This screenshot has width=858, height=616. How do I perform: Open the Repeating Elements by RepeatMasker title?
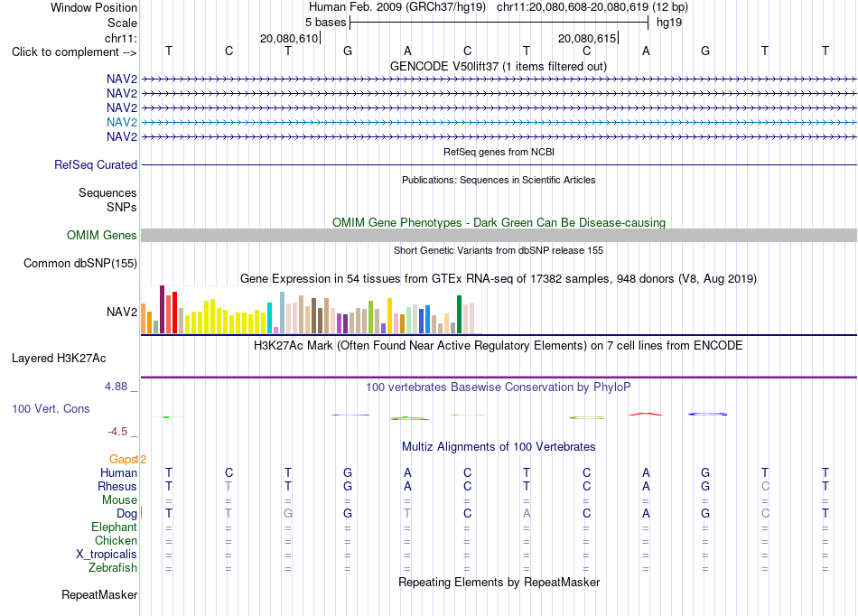tap(499, 582)
